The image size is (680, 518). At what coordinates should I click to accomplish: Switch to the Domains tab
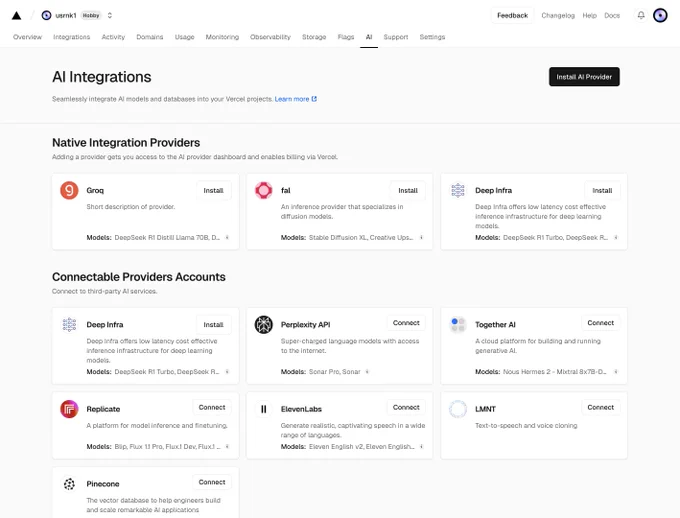(150, 37)
